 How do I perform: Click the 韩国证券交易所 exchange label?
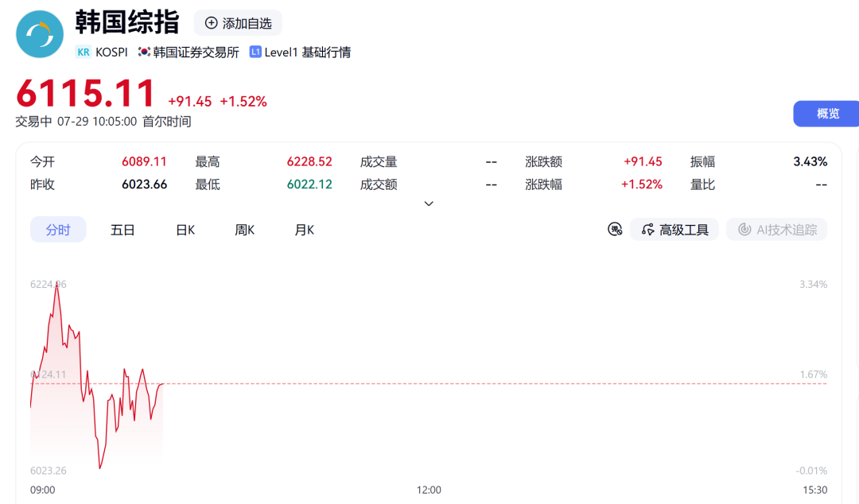[x=196, y=52]
